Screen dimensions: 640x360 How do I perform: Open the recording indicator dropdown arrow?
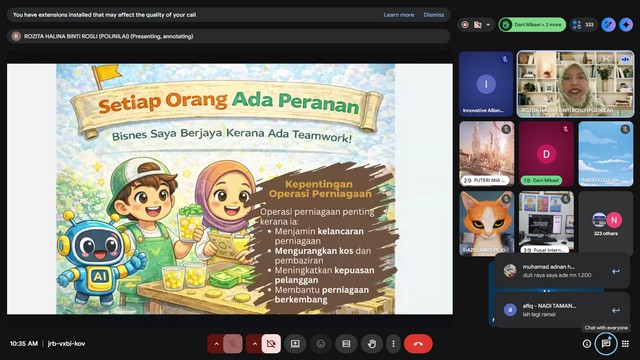(488, 24)
